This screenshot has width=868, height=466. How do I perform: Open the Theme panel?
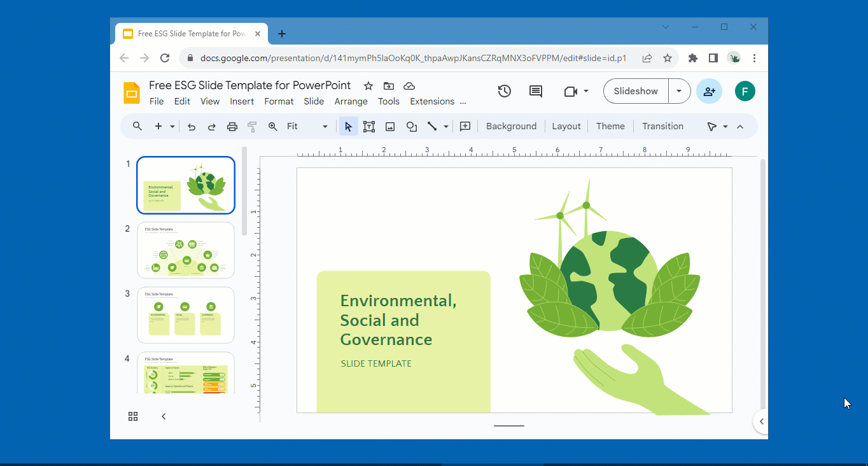point(610,126)
